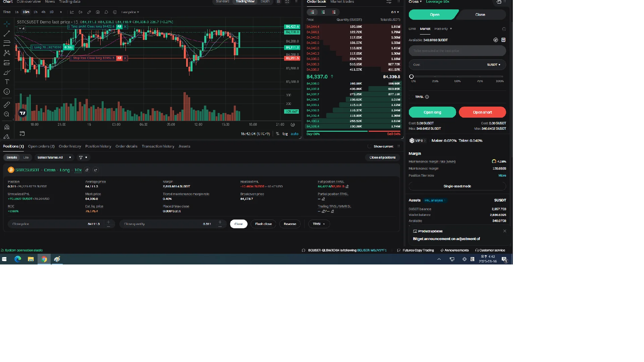
Task: Click the chart zoom out tool
Action: pos(7,114)
